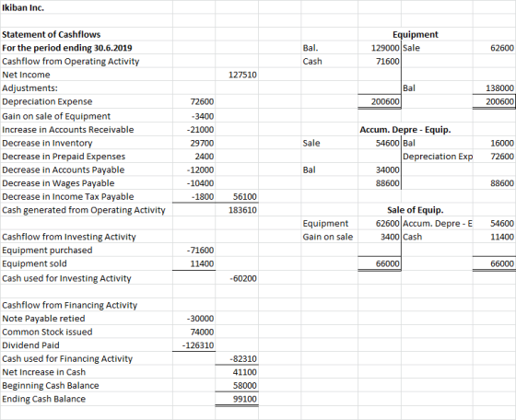Select the -10400 wages payable value

point(200,183)
